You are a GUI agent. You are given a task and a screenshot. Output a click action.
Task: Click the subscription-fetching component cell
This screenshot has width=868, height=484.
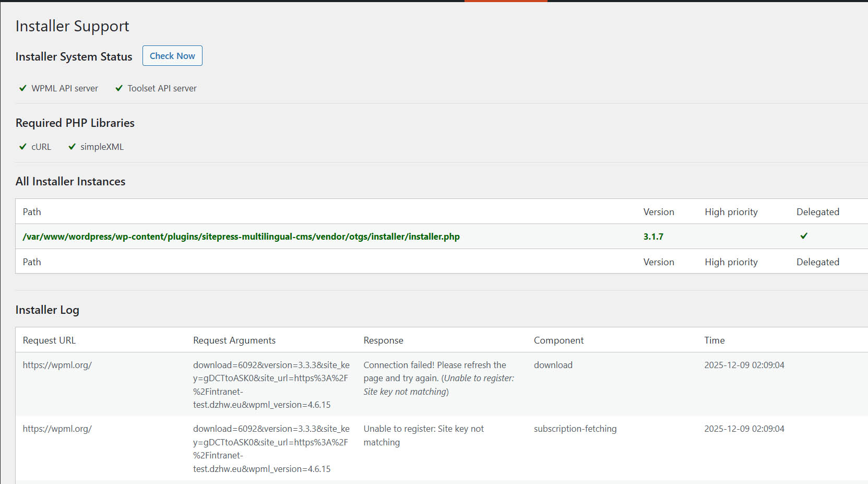click(575, 429)
